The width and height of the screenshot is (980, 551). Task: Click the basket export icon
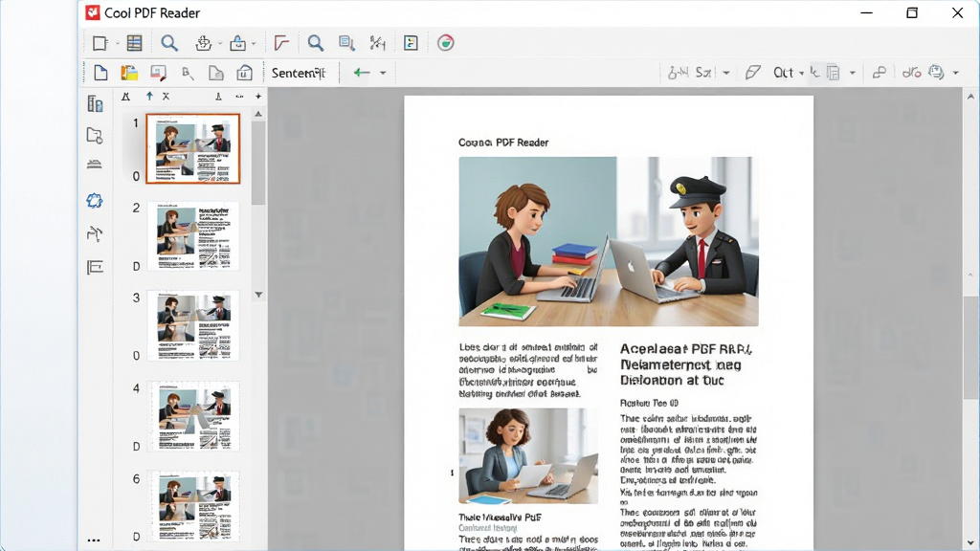pos(203,42)
